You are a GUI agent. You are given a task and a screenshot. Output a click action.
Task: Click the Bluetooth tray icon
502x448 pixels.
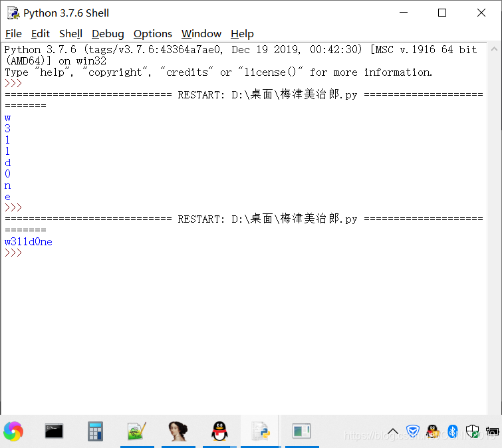[x=452, y=431]
